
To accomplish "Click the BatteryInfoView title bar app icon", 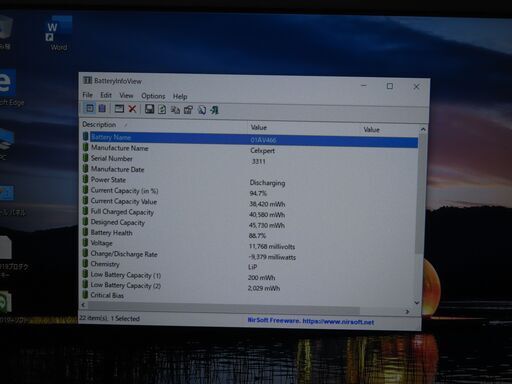I will point(87,80).
